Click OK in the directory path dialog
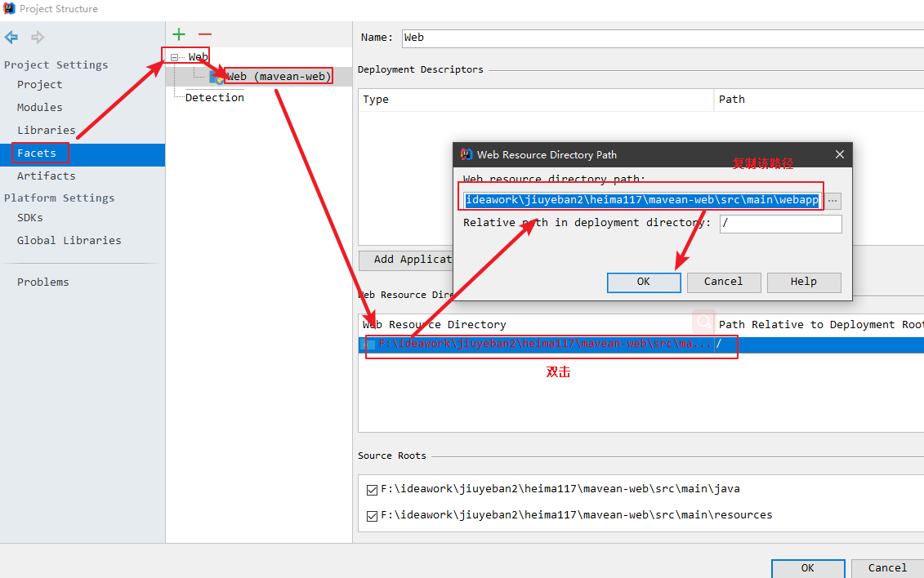Viewport: 924px width, 578px height. coord(644,282)
